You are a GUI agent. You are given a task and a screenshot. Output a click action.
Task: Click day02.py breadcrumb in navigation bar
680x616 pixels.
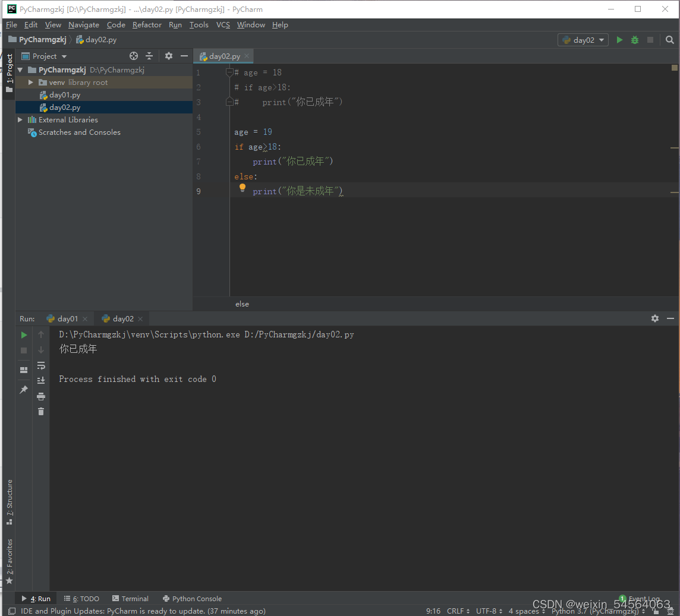coord(96,39)
